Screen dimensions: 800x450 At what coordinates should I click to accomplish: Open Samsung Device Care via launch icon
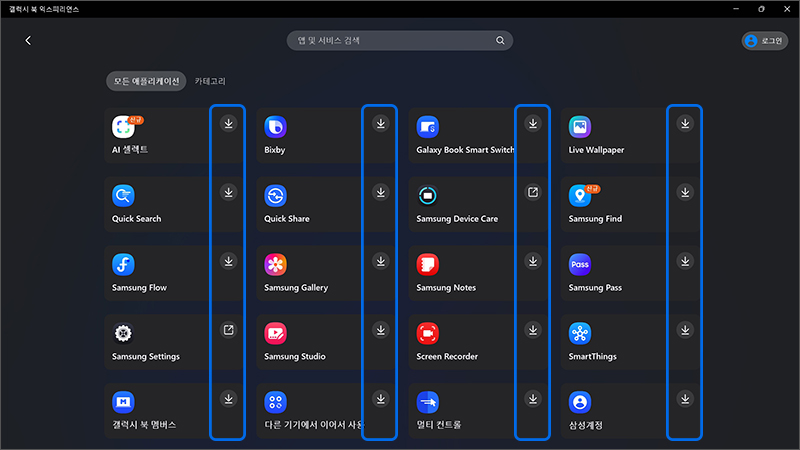pyautogui.click(x=533, y=192)
